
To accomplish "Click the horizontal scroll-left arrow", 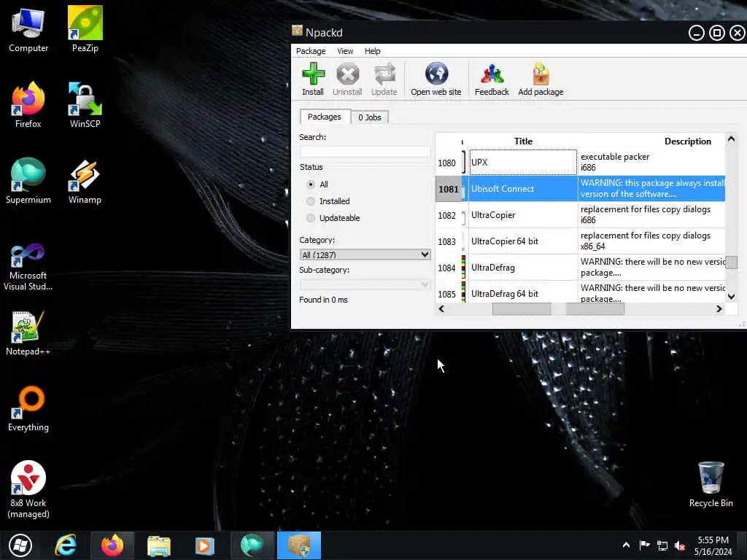I will click(x=441, y=309).
